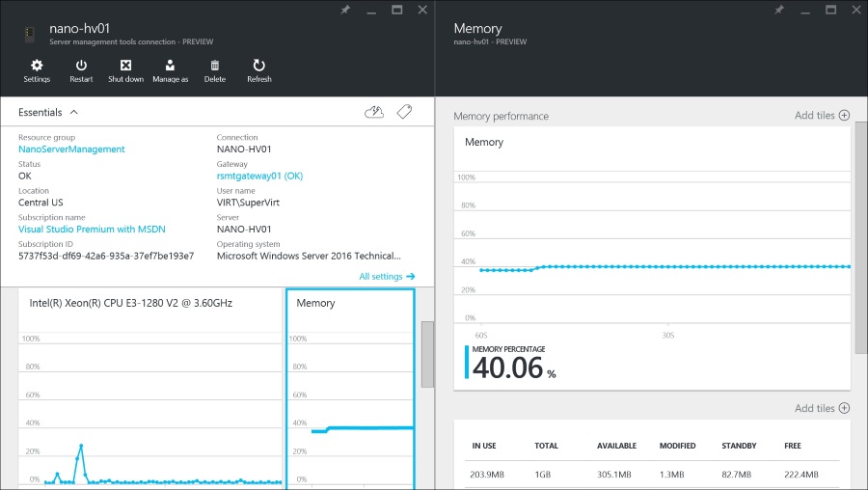Viewport: 868px width, 490px height.
Task: Click the NANO-HV01 connection value
Action: 244,149
